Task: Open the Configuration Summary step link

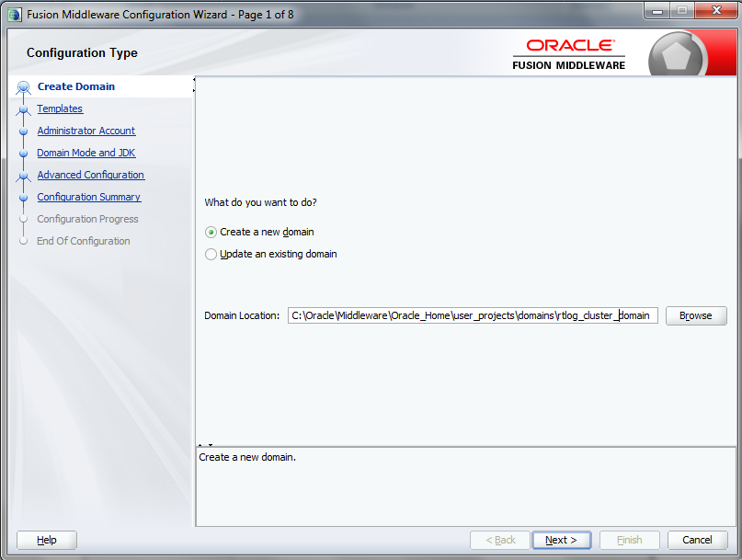Action: [88, 197]
